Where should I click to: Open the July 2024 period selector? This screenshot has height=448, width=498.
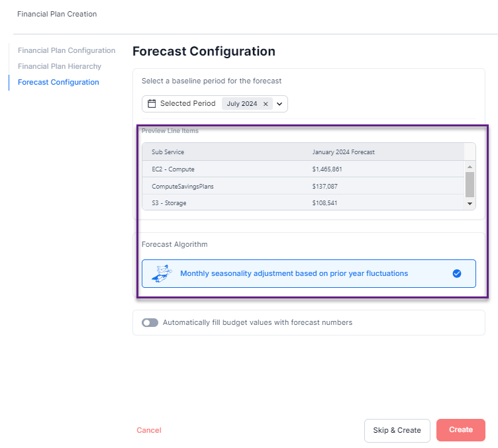[242, 104]
